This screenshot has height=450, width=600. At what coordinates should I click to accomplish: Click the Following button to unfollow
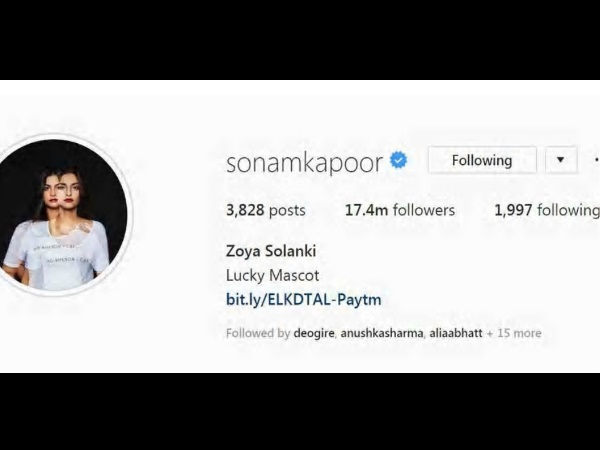[x=482, y=160]
